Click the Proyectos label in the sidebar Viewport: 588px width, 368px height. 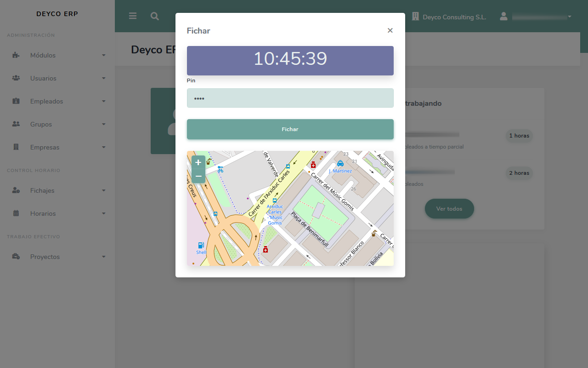click(45, 257)
